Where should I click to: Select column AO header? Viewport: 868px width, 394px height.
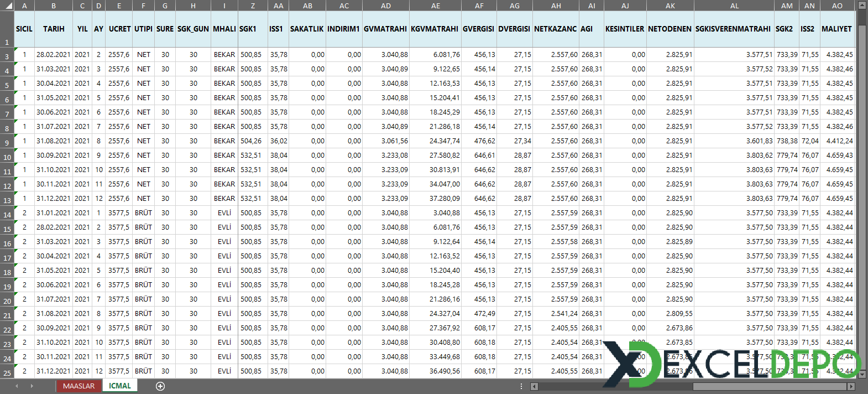point(837,6)
